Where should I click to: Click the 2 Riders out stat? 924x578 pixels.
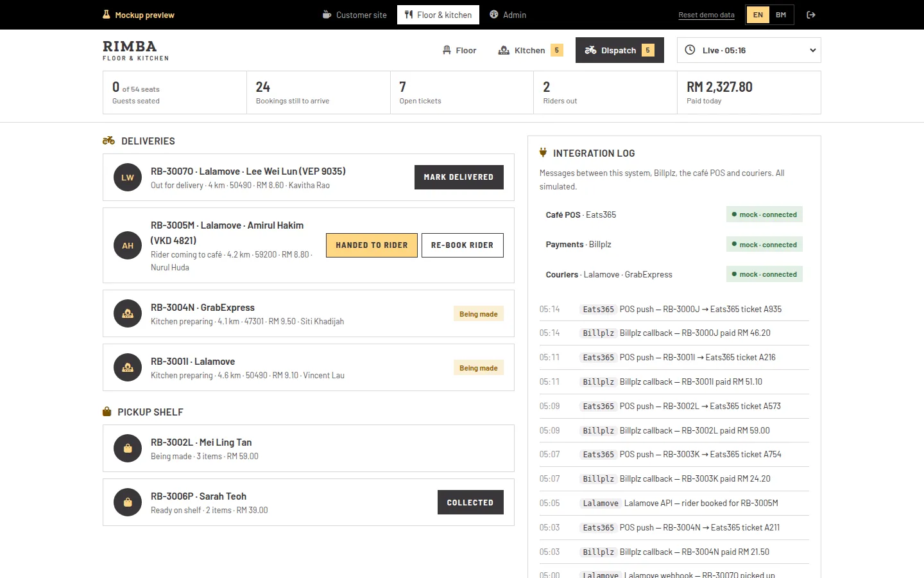pyautogui.click(x=605, y=92)
